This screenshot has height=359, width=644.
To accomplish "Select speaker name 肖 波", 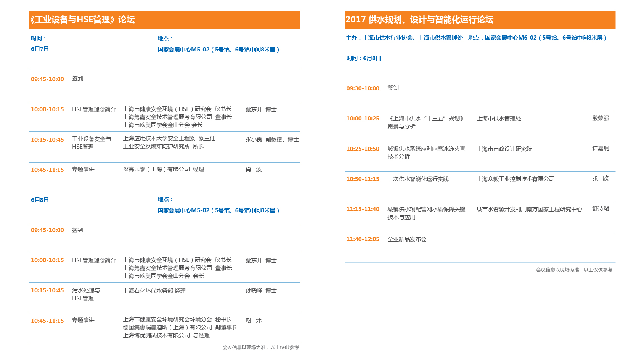I will [x=254, y=170].
